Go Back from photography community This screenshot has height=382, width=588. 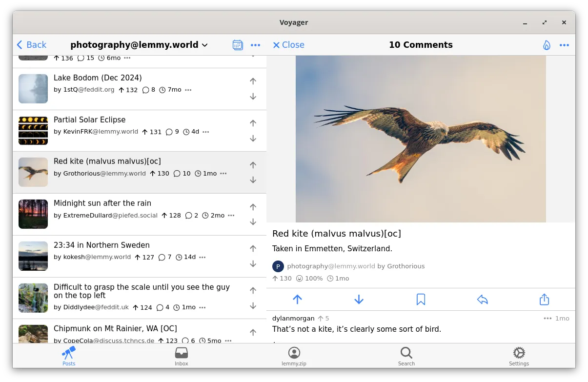[32, 45]
